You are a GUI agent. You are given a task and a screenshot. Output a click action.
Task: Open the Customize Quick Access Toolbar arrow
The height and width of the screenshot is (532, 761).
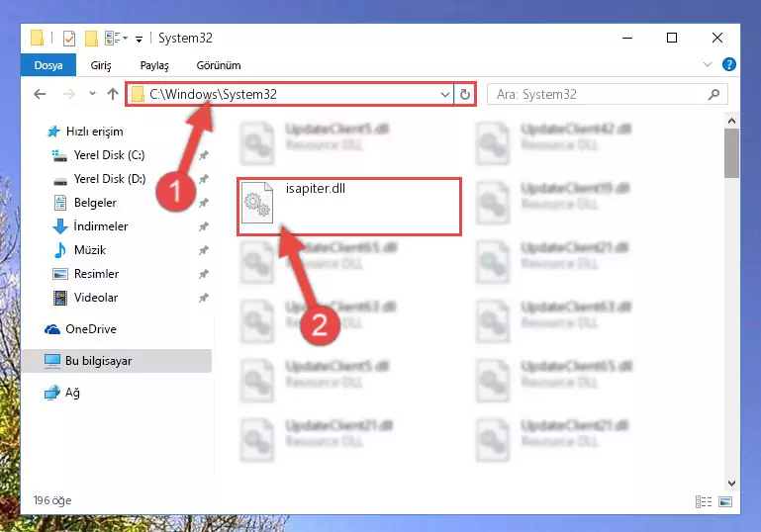140,40
